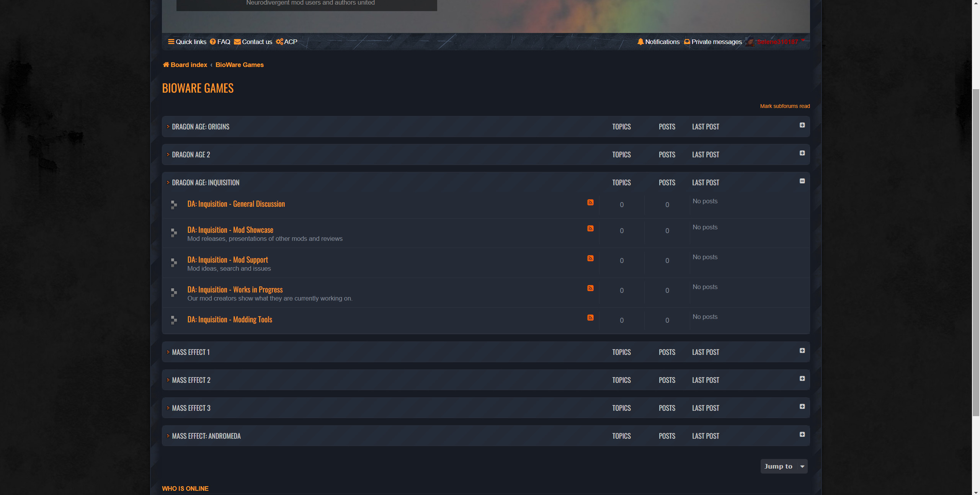Open the Dragon Age 2 category title
This screenshot has height=495, width=980.
[x=191, y=155]
